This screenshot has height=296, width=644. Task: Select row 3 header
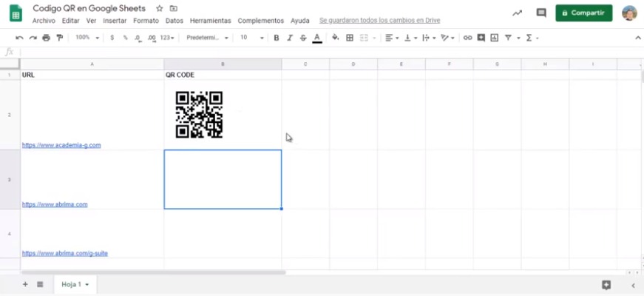(x=10, y=180)
